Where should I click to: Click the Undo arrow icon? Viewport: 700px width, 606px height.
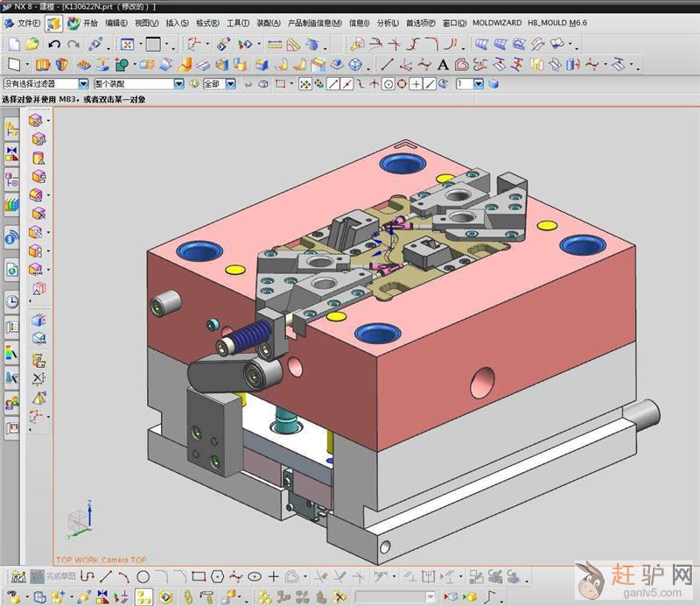pos(54,43)
